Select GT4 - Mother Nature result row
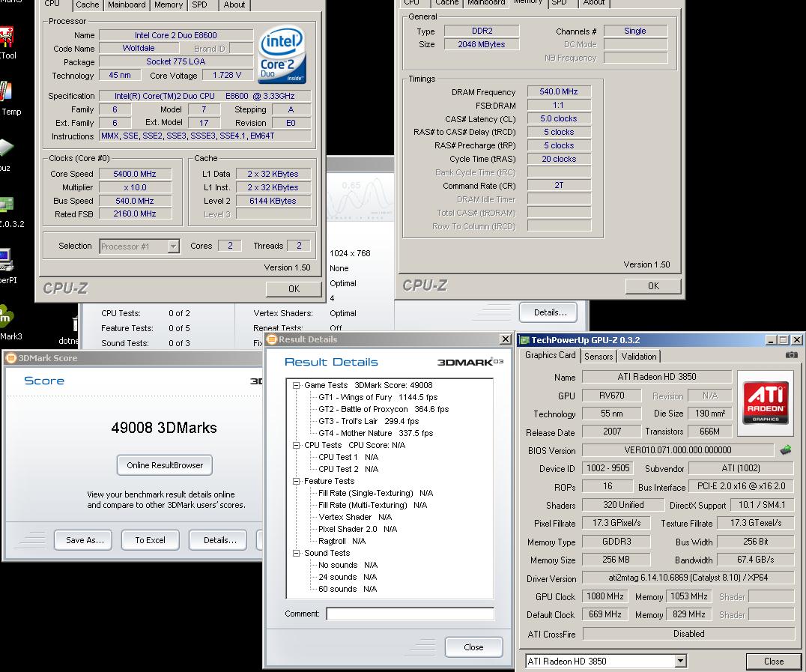 point(376,434)
